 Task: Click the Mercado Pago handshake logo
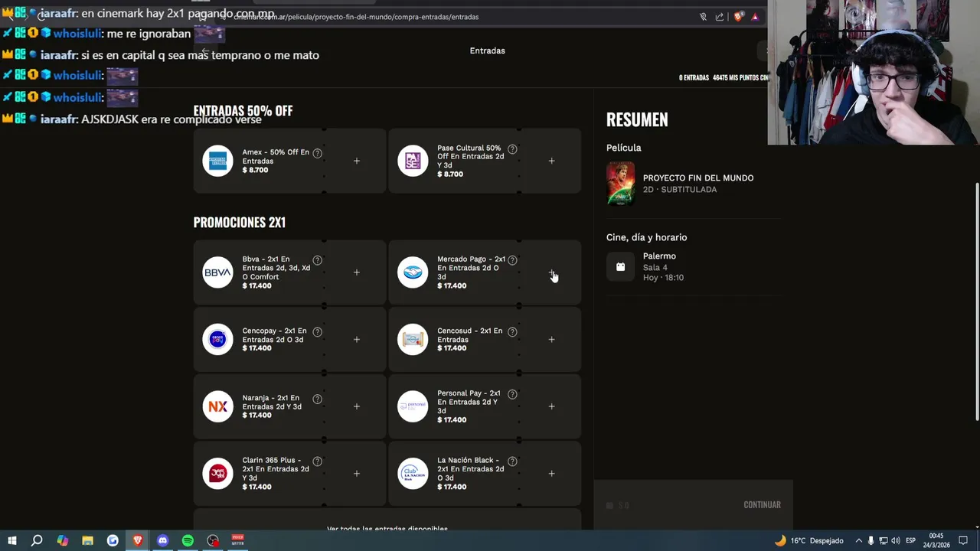click(413, 272)
